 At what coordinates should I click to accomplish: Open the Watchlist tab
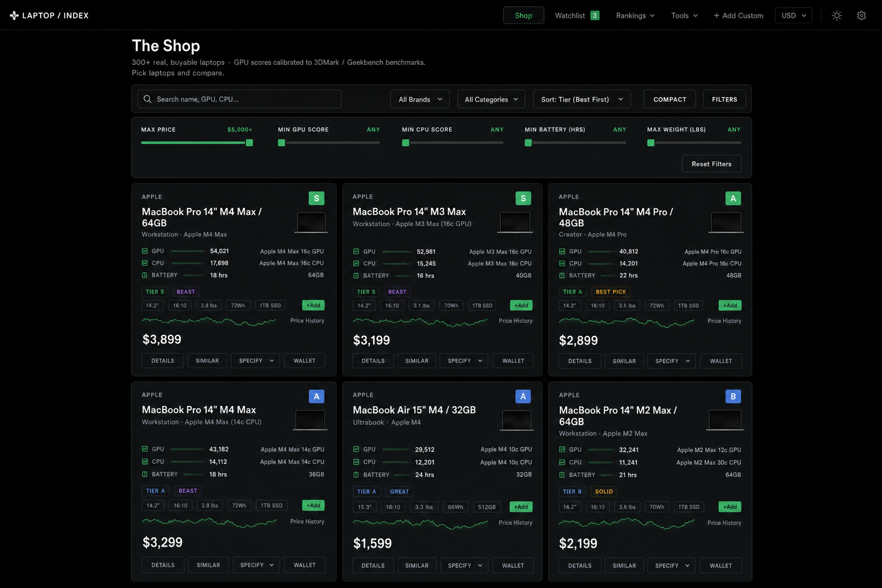[577, 16]
